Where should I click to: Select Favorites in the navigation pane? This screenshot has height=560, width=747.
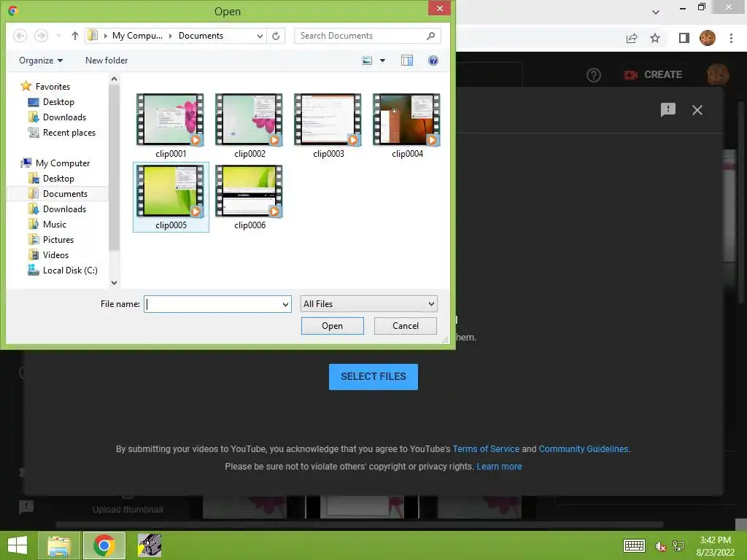coord(46,87)
